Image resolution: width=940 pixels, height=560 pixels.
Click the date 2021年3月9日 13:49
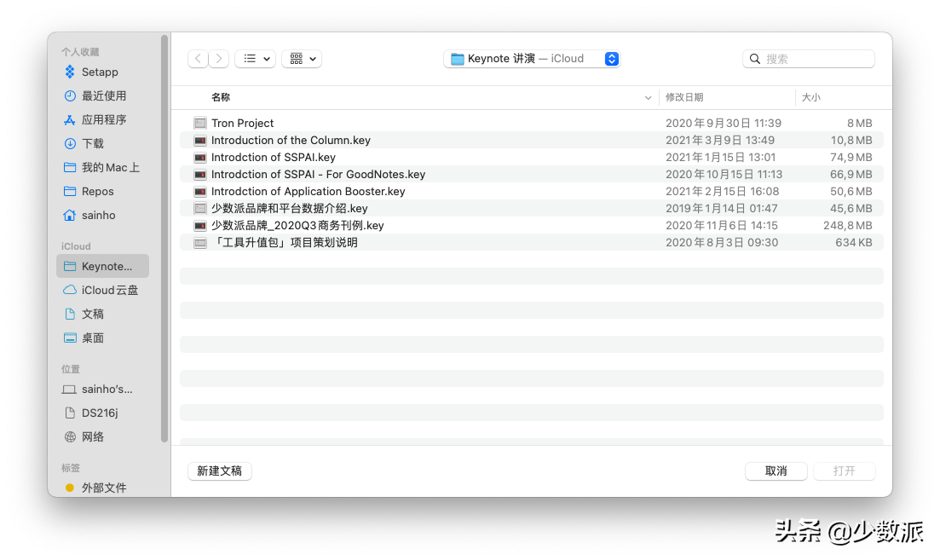pyautogui.click(x=720, y=141)
